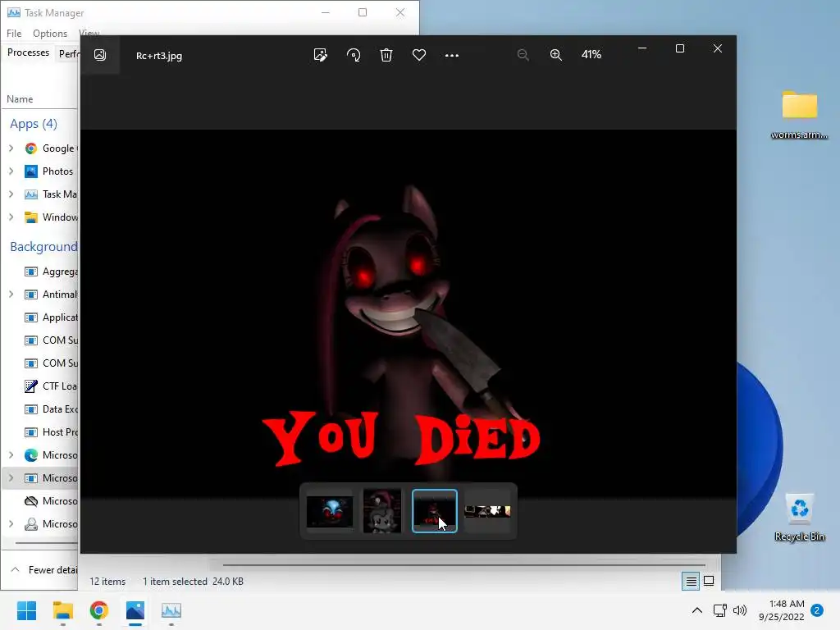840x630 pixels.
Task: Open volume speaker tray icon
Action: click(x=740, y=610)
